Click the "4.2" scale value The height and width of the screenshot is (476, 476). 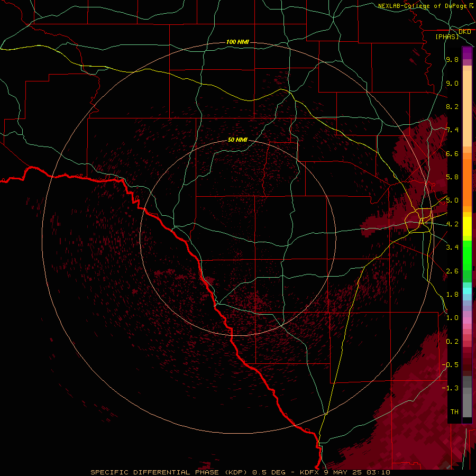[452, 224]
